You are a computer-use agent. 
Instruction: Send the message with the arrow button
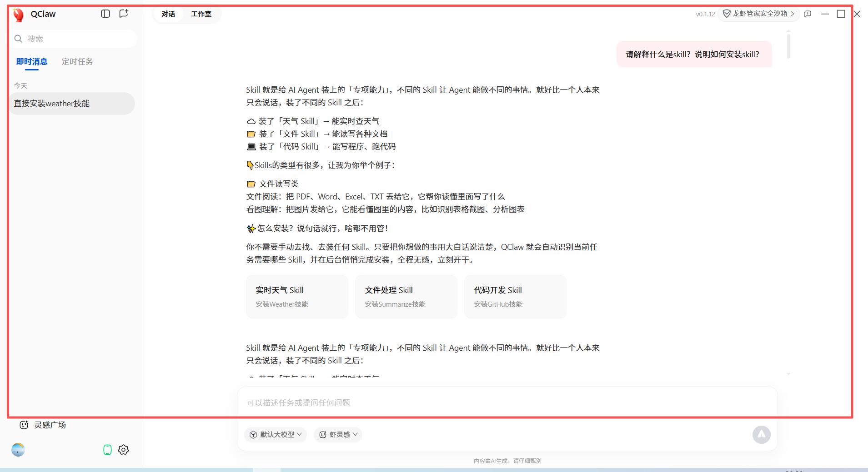(x=761, y=434)
